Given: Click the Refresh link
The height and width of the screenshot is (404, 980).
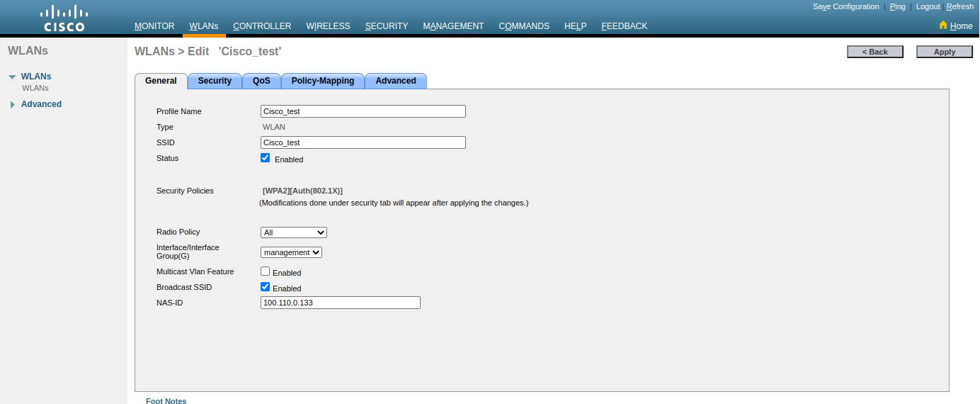Looking at the screenshot, I should [959, 6].
